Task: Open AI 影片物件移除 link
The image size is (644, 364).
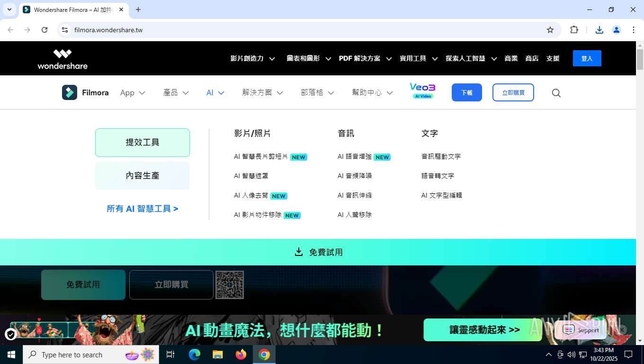Action: (x=258, y=215)
